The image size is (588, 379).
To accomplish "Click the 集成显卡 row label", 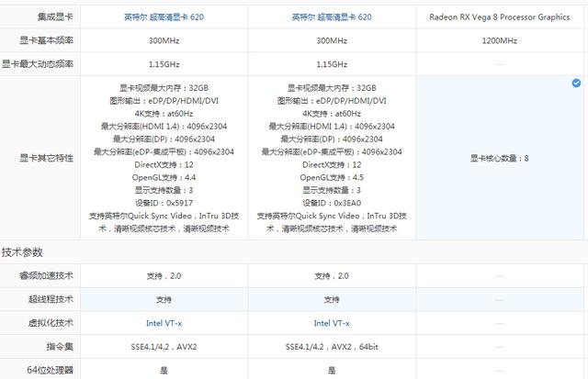I will click(x=55, y=17).
